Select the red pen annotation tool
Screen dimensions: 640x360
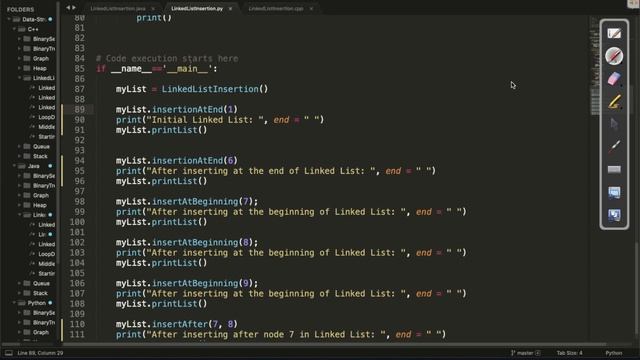614,56
